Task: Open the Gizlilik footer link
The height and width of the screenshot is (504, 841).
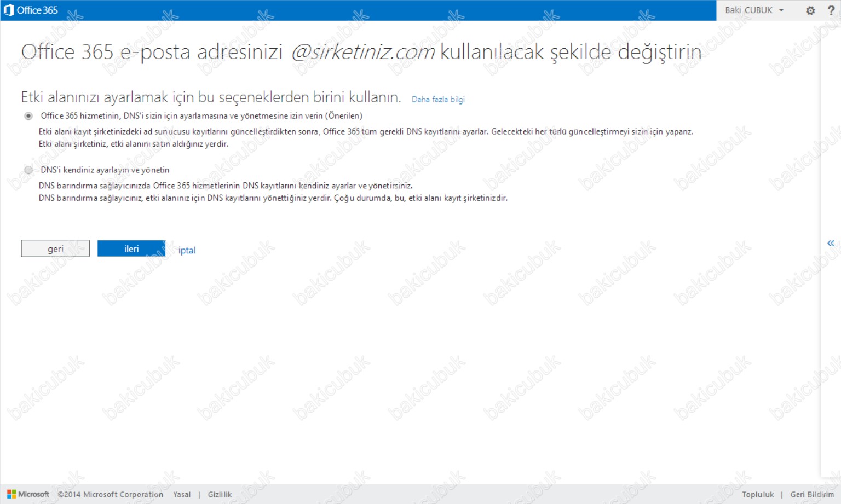Action: point(220,494)
